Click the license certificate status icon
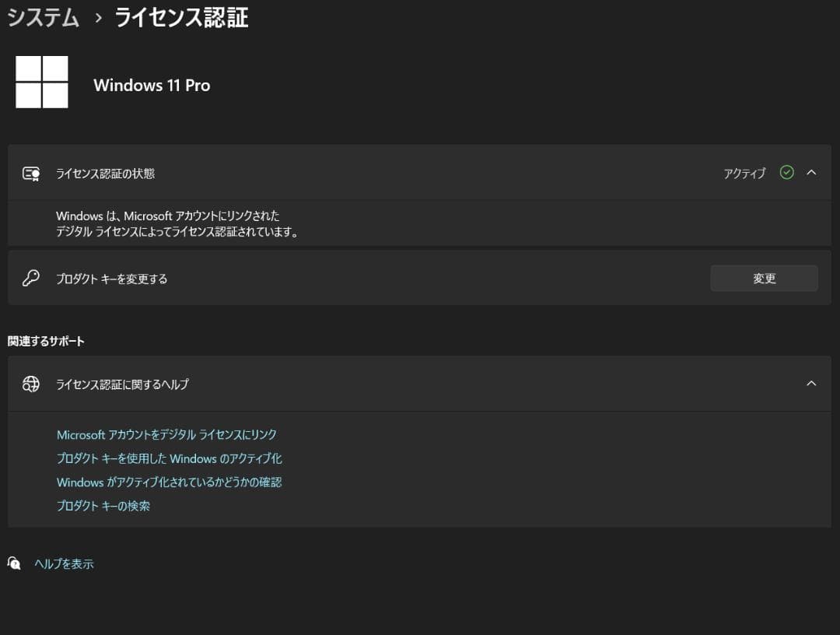This screenshot has width=840, height=635. (31, 174)
